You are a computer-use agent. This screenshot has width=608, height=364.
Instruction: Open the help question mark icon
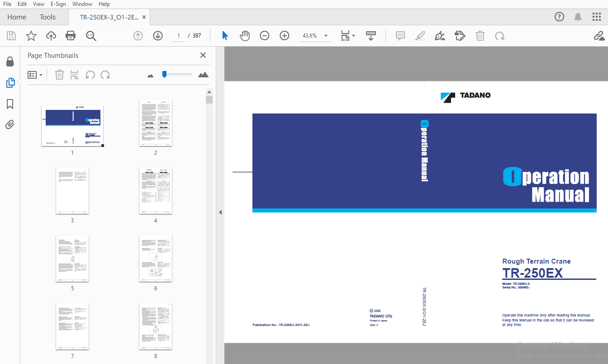click(560, 17)
